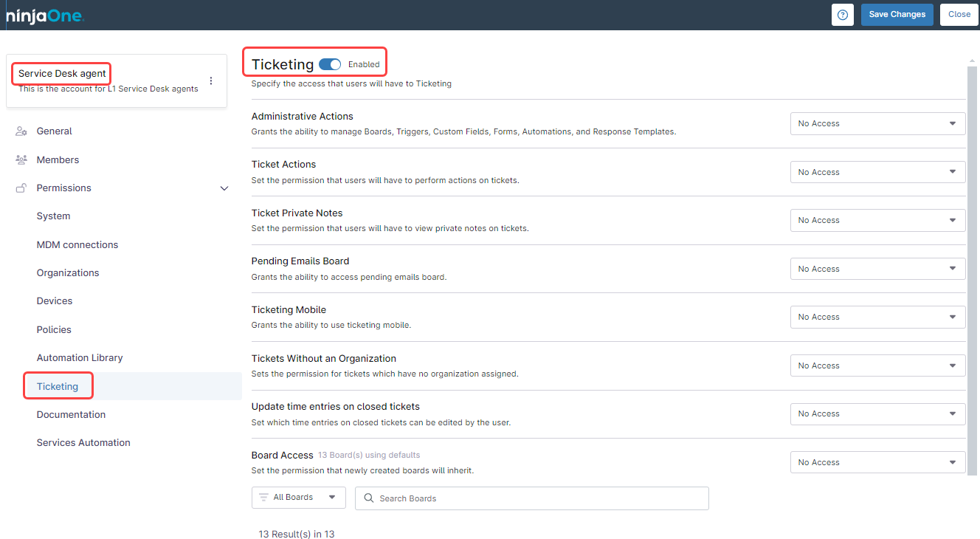Click the magnifier icon in Search Boards field
This screenshot has height=539, width=980.
[368, 498]
